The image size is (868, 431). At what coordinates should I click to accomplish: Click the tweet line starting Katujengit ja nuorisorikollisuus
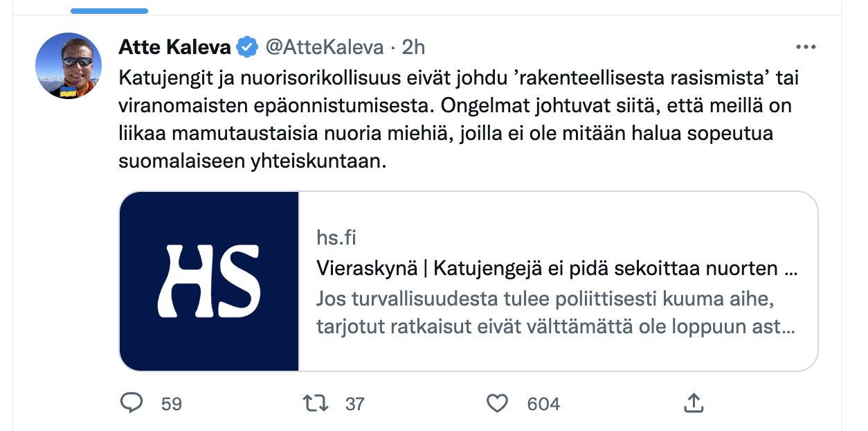click(x=459, y=78)
